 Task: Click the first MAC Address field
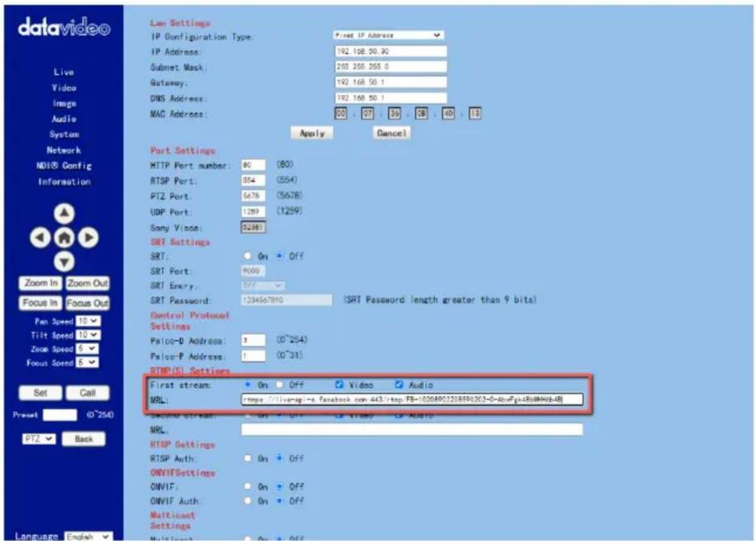pyautogui.click(x=340, y=113)
